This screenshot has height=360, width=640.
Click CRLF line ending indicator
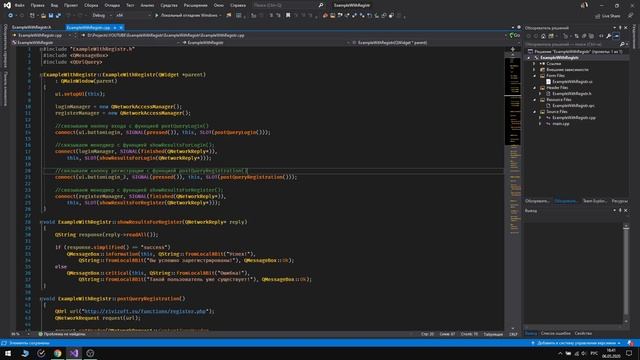point(513,334)
